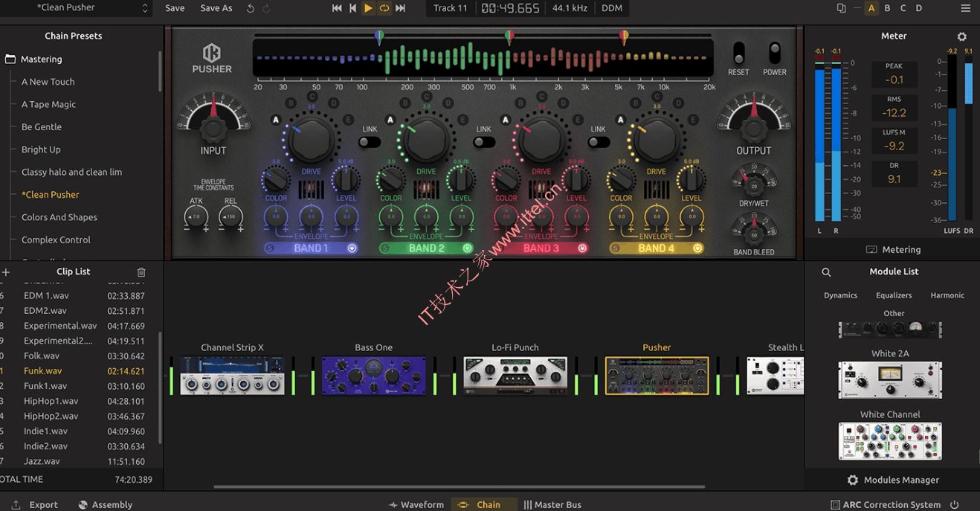Screen dimensions: 980x511
Task: Solo Band 4 with the S button
Action: tap(615, 248)
